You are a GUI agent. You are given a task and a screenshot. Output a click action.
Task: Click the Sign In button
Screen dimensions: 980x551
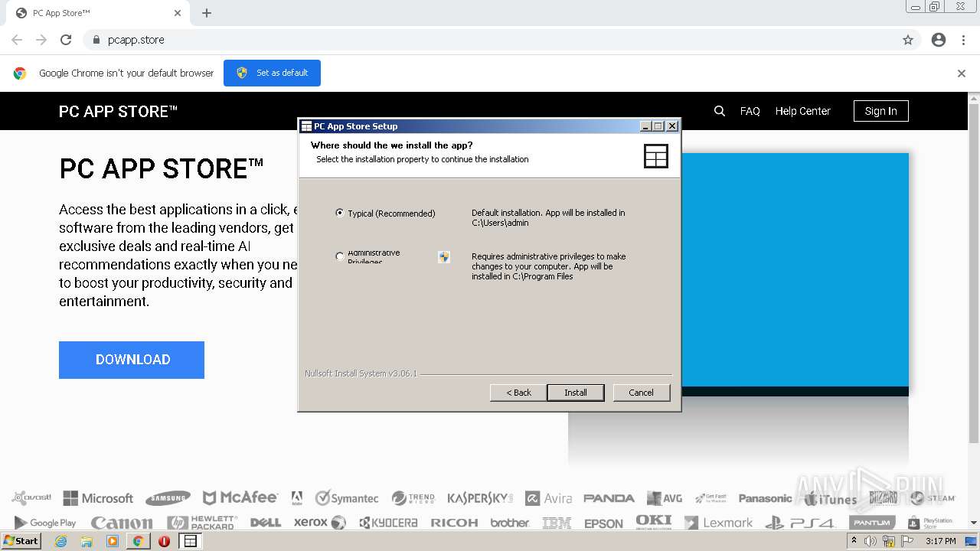click(x=880, y=111)
